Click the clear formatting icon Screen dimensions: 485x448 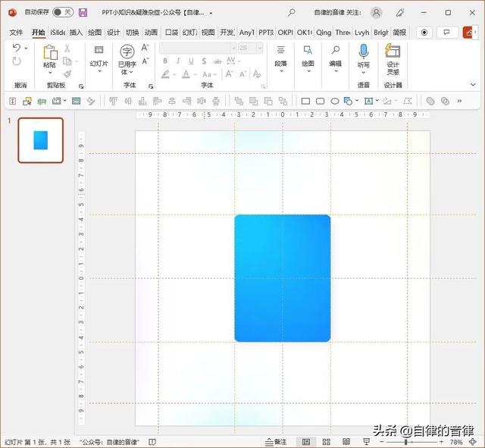(257, 74)
